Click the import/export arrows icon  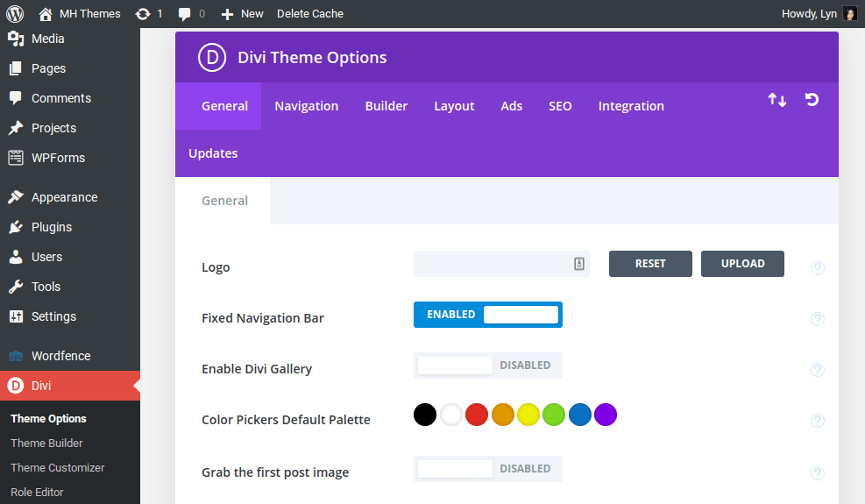(776, 100)
